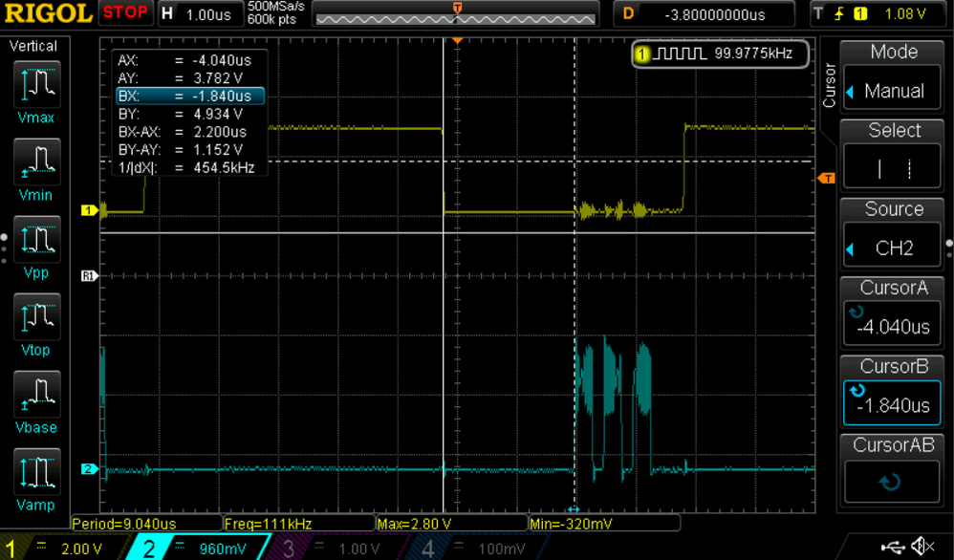This screenshot has width=954, height=560.
Task: Click the horizontal delay D -3.80000000us readout
Action: [x=704, y=14]
